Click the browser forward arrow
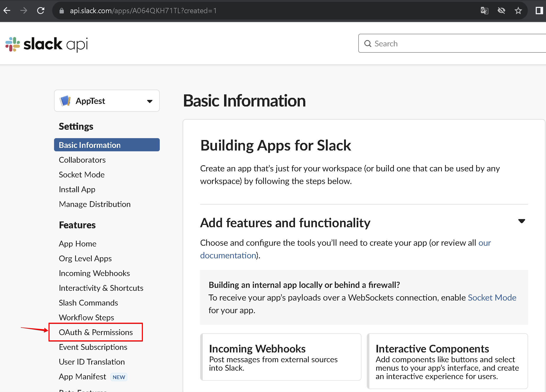 24,11
